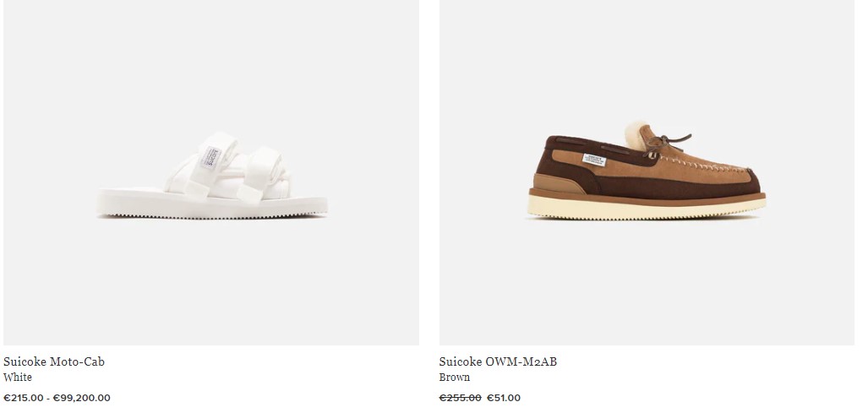Open the Suicoke Moto-Cab product title
Image resolution: width=868 pixels, height=413 pixels.
54,361
